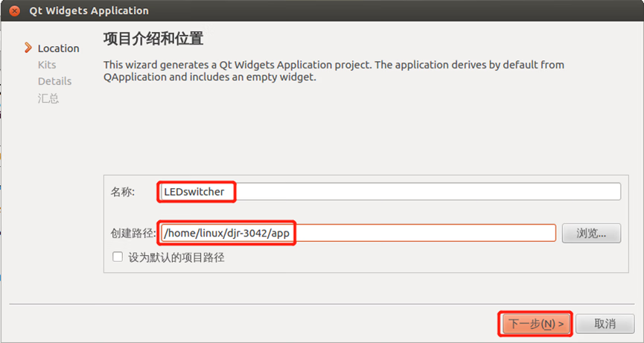Click the orange arrow beside Location
644x343 pixels.
(x=28, y=48)
